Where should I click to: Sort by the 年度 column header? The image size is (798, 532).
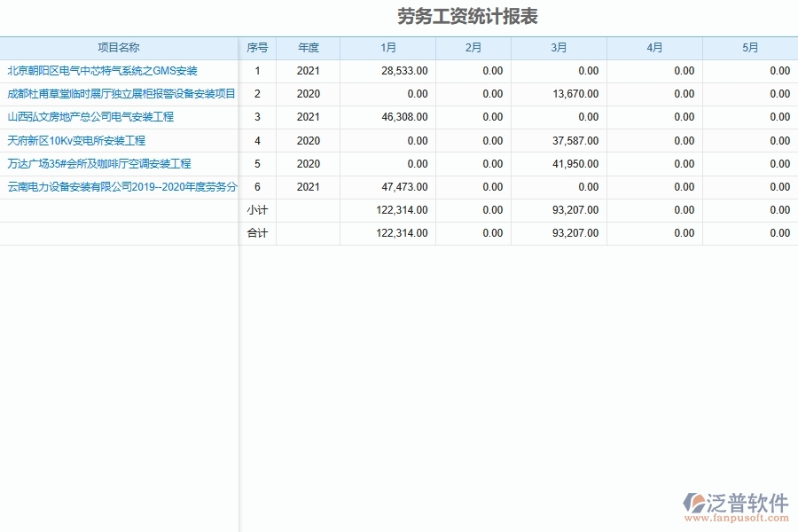click(x=308, y=48)
